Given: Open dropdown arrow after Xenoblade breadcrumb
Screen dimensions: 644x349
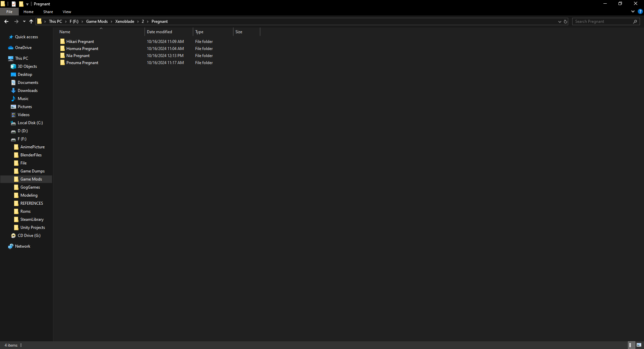Looking at the screenshot, I should (x=138, y=21).
